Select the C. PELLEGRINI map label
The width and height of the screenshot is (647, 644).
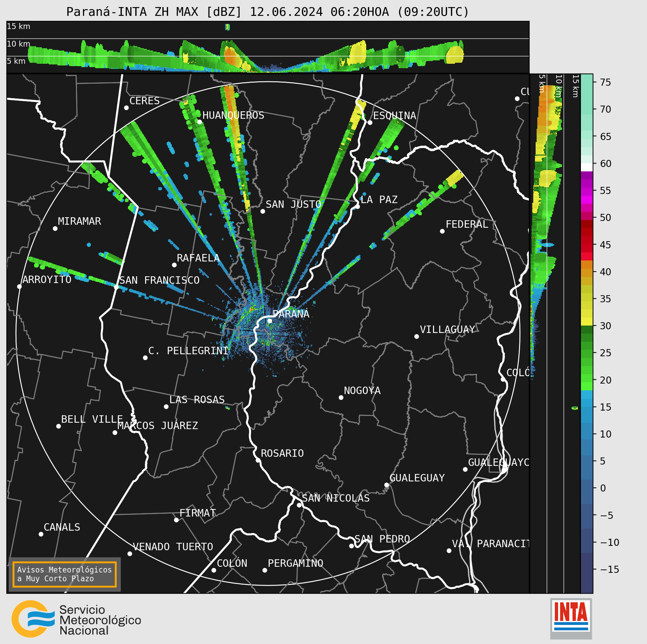click(188, 351)
